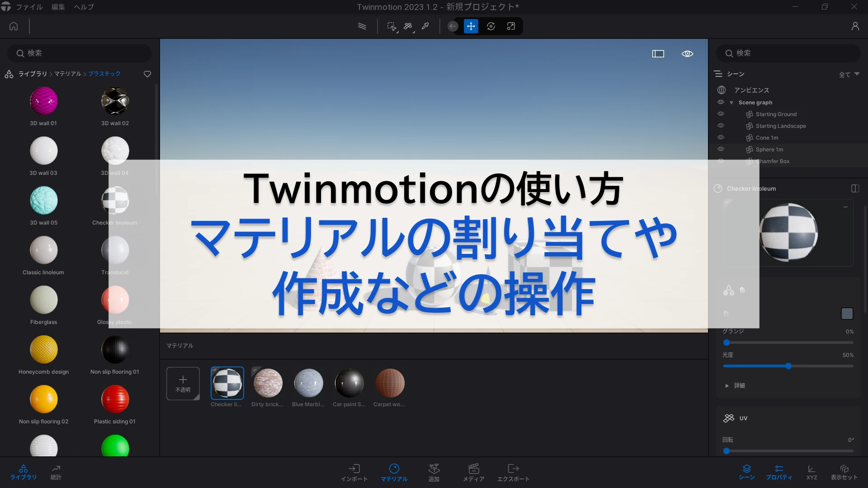Select the Dirty brick material thumbnail
The height and width of the screenshot is (488, 868).
click(x=268, y=383)
